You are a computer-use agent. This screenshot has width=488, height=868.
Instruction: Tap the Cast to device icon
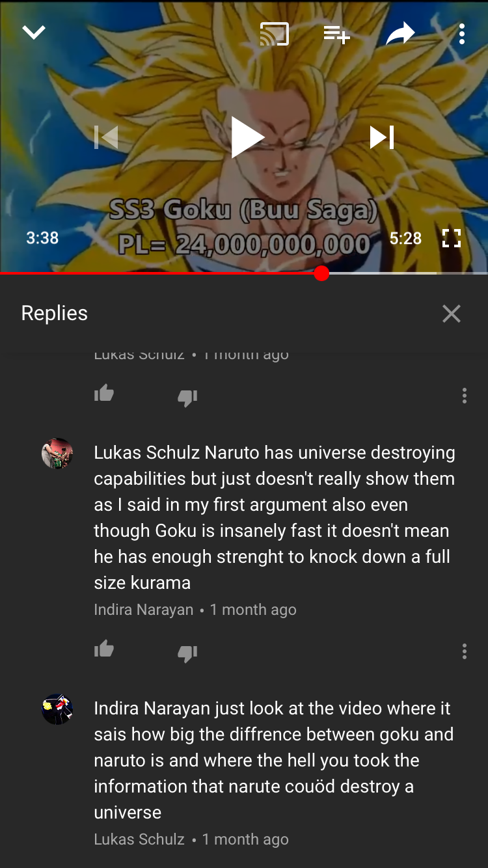point(274,34)
